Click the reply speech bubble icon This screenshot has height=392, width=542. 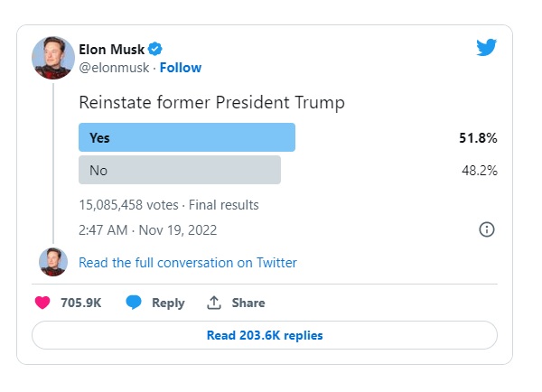134,303
